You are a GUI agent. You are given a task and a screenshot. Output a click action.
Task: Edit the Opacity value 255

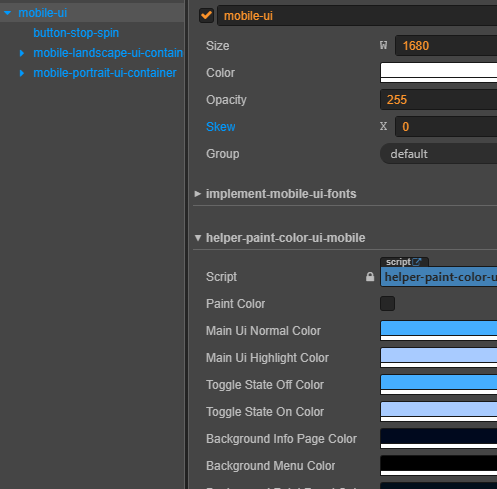pos(439,100)
